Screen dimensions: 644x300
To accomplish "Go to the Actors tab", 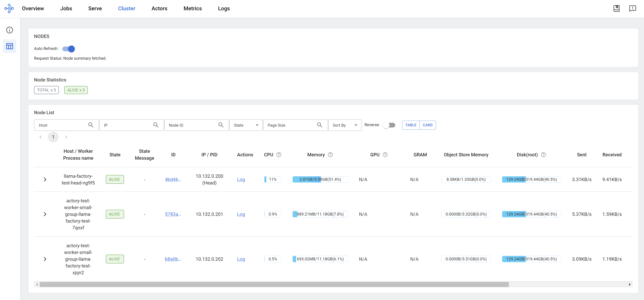I will pos(159,8).
